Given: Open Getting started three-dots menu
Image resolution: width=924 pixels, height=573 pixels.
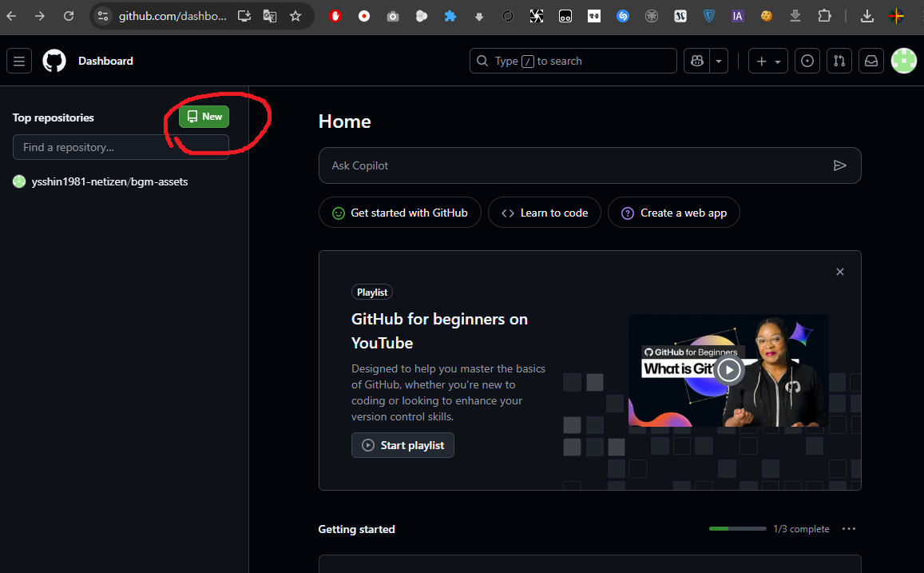Looking at the screenshot, I should [x=849, y=529].
